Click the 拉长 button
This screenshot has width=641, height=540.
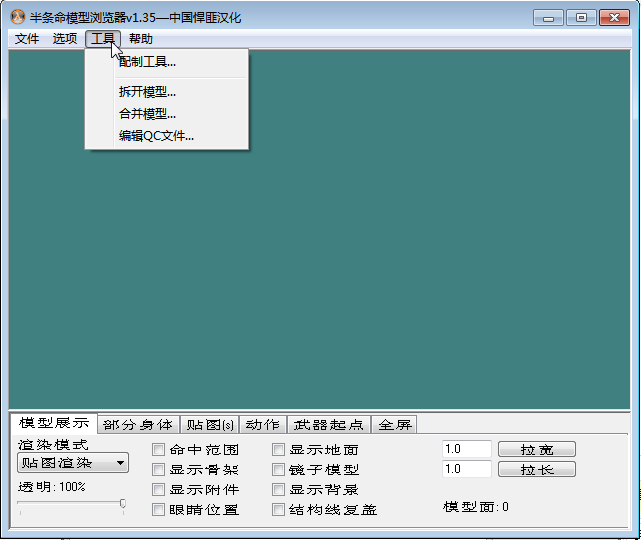tap(537, 469)
